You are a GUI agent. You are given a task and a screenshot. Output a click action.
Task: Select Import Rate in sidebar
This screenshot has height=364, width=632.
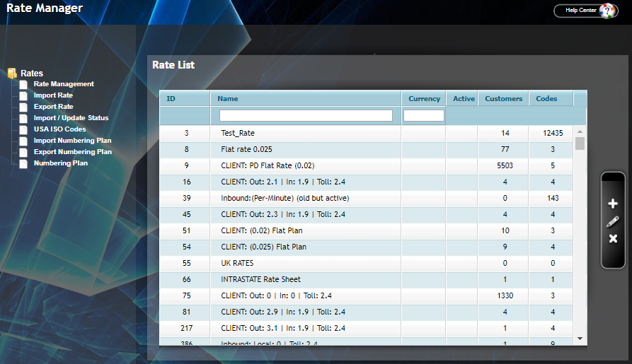(53, 95)
